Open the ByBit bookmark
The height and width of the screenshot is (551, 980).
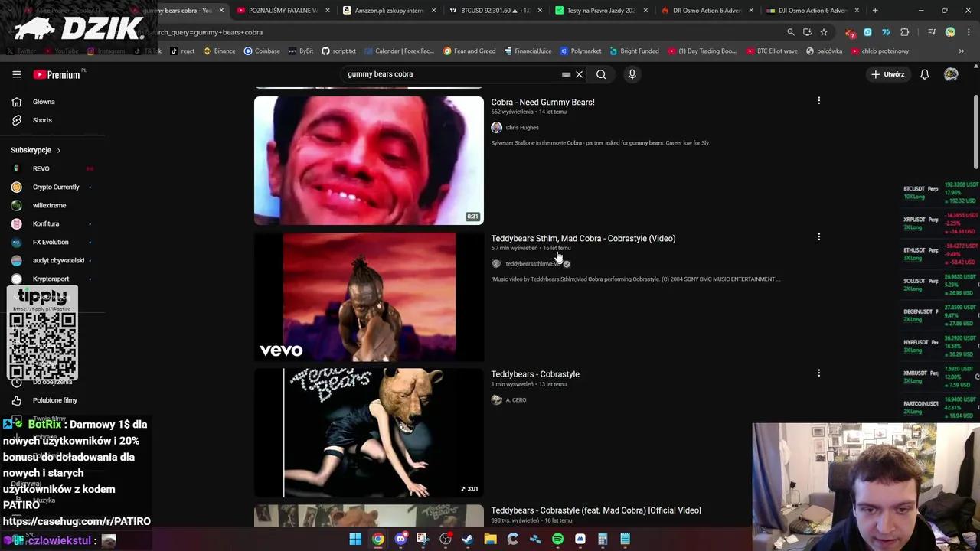pyautogui.click(x=301, y=51)
